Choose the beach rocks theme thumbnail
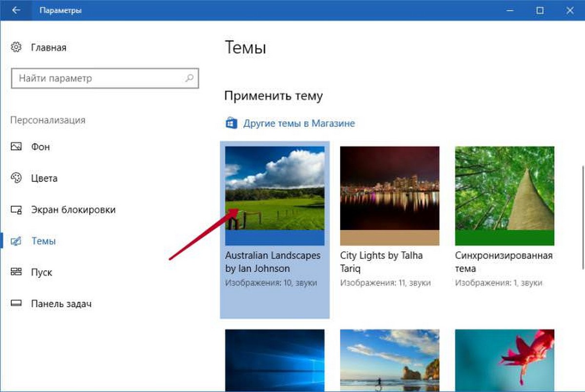The height and width of the screenshot is (392, 585). (390, 359)
